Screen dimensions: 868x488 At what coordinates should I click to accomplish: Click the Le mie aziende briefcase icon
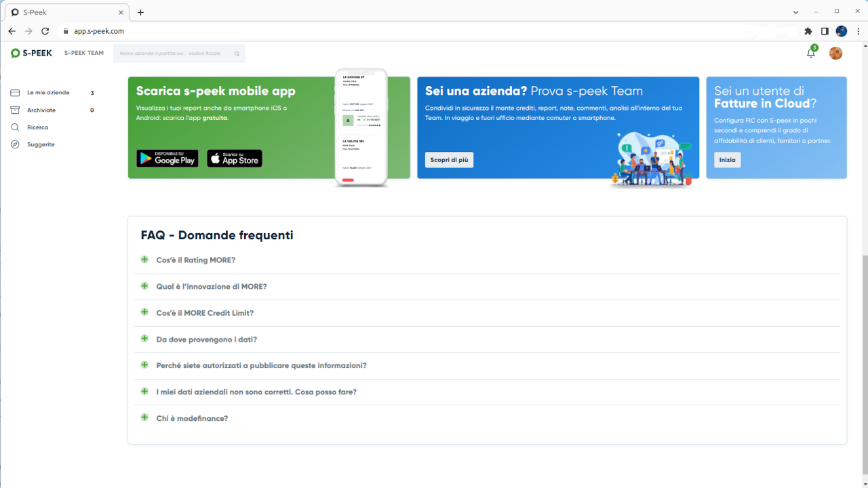[x=15, y=93]
